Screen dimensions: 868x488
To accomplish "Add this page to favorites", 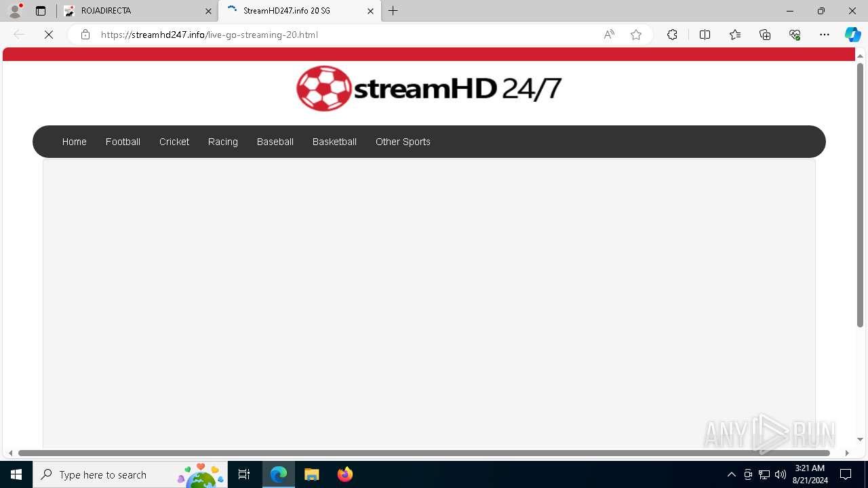I will tap(636, 35).
